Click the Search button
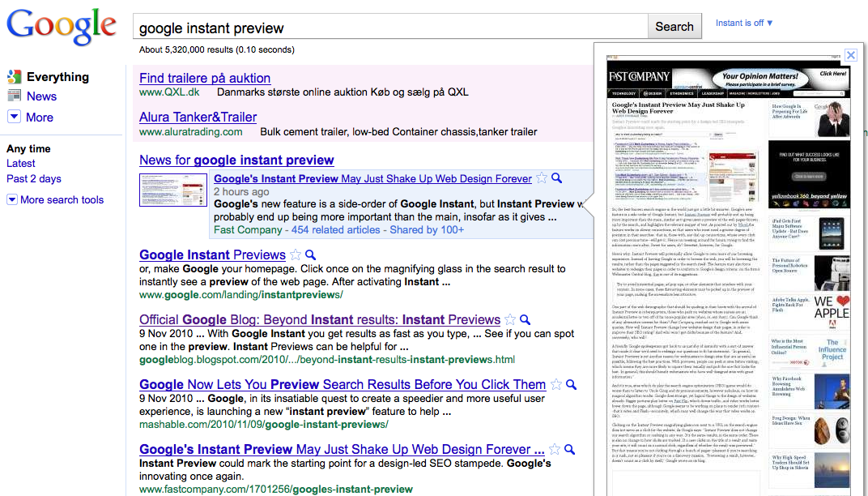Image resolution: width=868 pixels, height=496 pixels. pos(674,27)
